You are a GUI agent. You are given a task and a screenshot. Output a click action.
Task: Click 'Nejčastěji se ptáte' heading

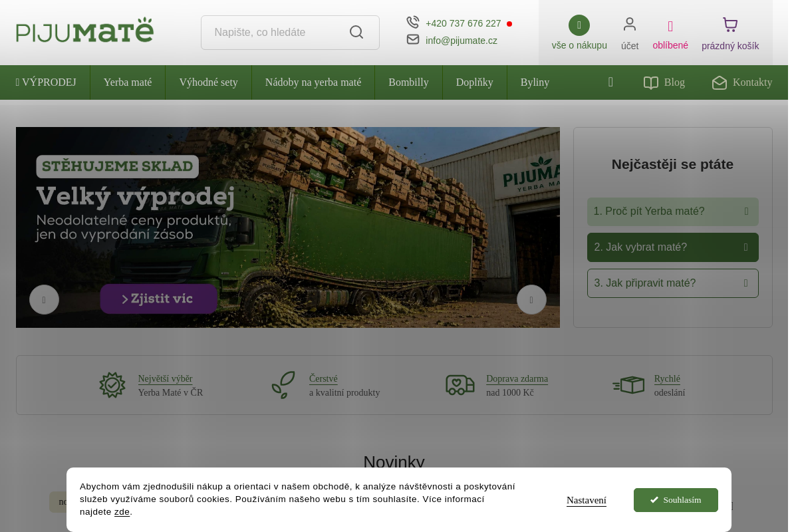click(672, 164)
